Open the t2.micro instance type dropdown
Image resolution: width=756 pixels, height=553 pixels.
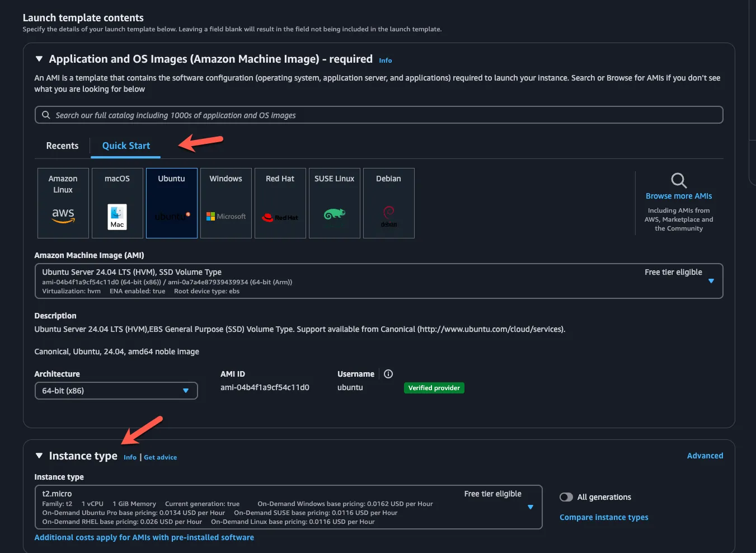coord(289,507)
